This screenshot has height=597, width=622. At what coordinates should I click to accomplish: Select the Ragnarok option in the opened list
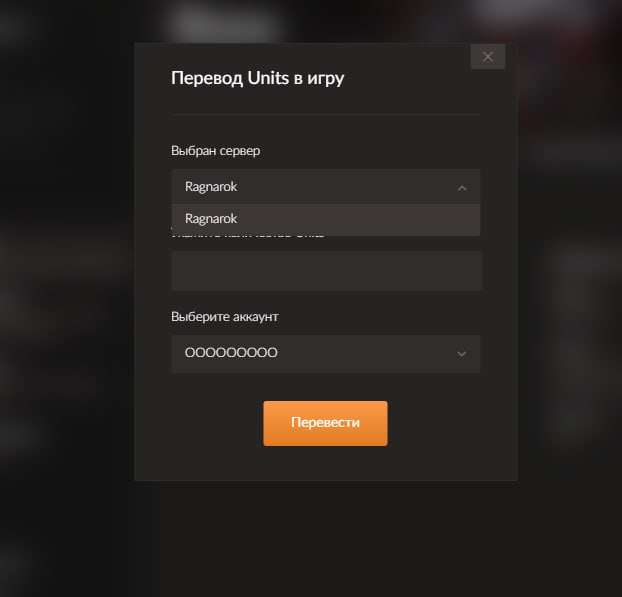(326, 219)
